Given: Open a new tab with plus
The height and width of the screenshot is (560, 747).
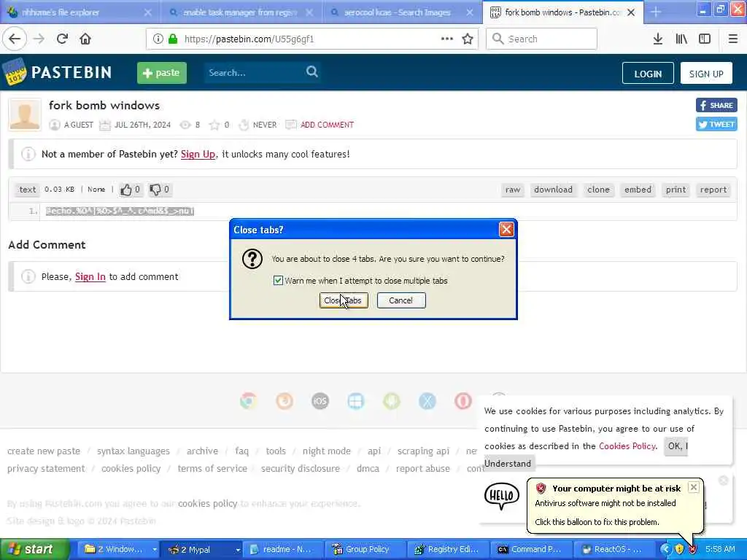Looking at the screenshot, I should 656,12.
